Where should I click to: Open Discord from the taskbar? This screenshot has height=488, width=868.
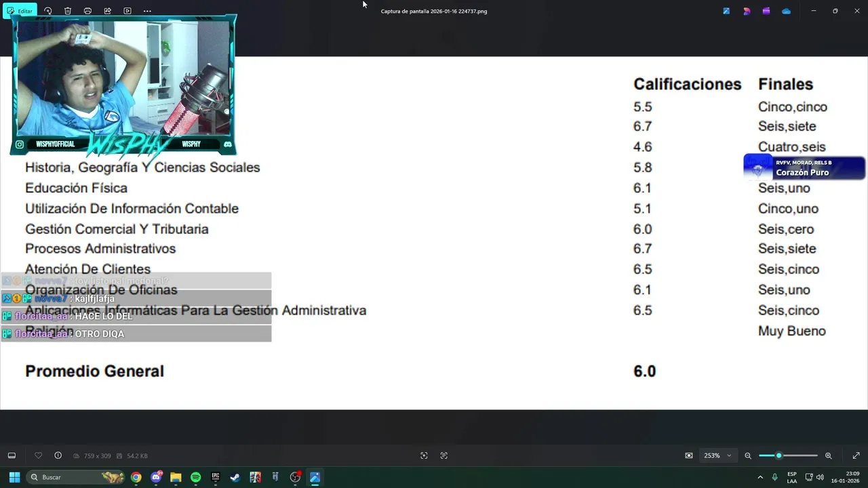coord(156,477)
